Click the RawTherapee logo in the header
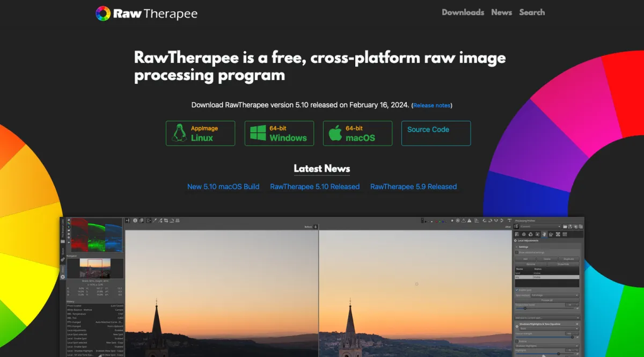Image resolution: width=644 pixels, height=357 pixels. tap(147, 13)
